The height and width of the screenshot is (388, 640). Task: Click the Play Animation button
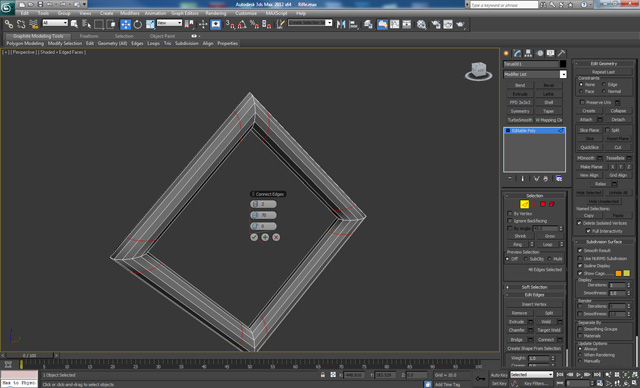(x=578, y=375)
